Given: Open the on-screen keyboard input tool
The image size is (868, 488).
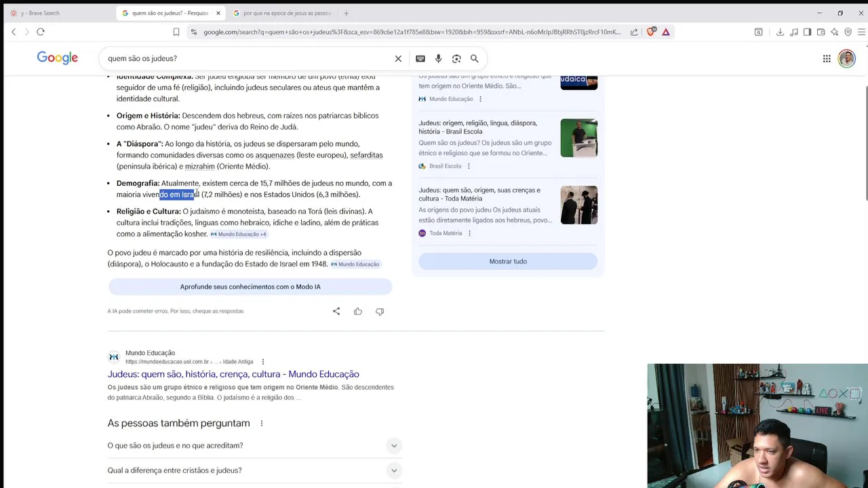Looking at the screenshot, I should (x=420, y=58).
